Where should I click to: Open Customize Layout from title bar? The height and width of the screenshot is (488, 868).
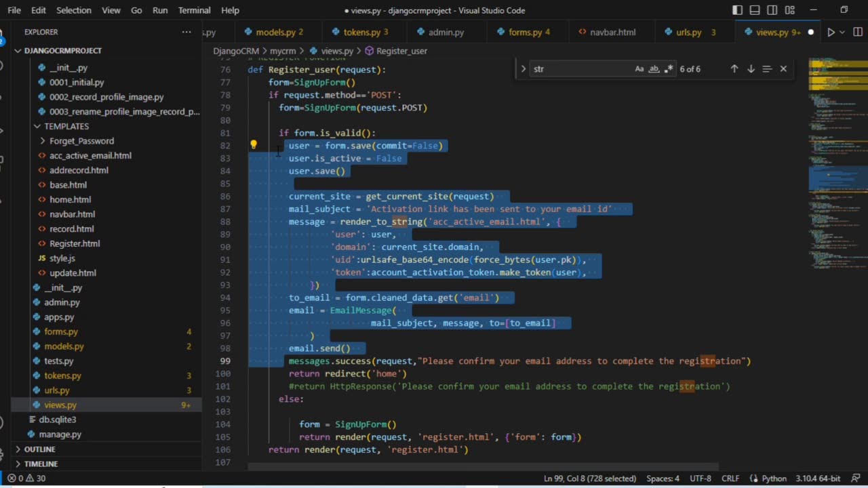790,10
